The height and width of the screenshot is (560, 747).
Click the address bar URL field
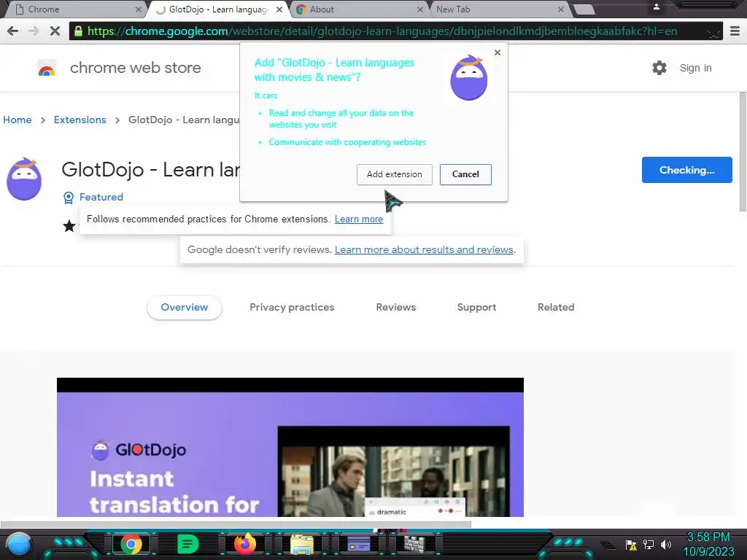(395, 31)
